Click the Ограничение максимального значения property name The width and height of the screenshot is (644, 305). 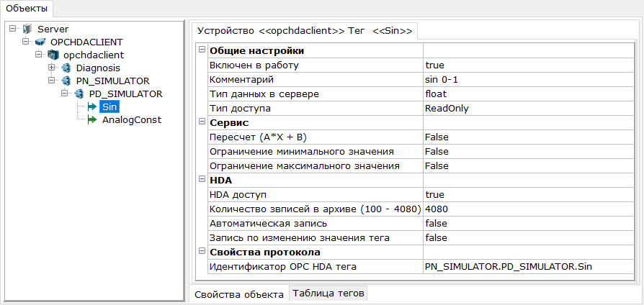(x=305, y=165)
